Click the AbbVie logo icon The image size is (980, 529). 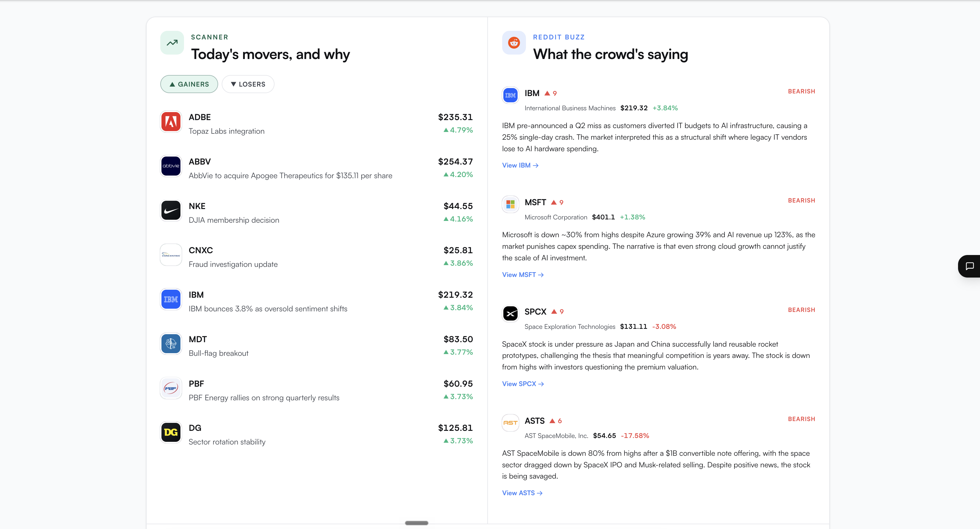pos(171,166)
